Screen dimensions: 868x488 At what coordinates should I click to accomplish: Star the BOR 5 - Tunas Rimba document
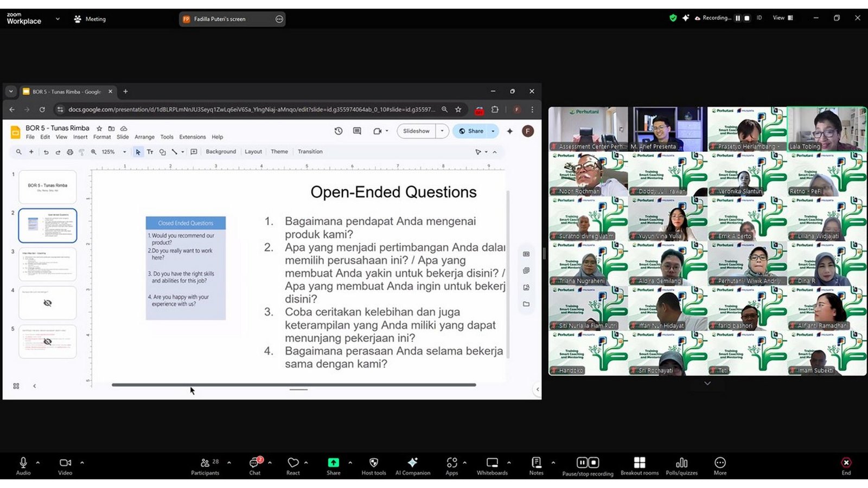(x=99, y=129)
